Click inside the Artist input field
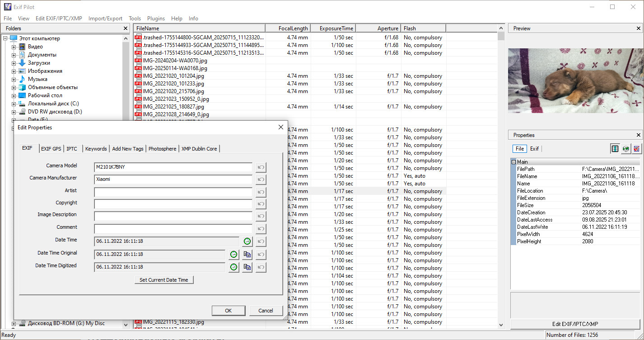The width and height of the screenshot is (644, 340). click(173, 192)
